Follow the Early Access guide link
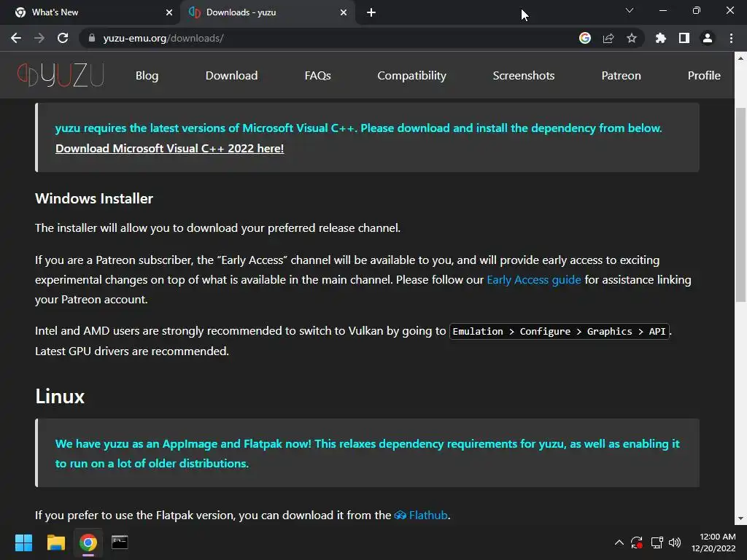The image size is (747, 560). (533, 280)
